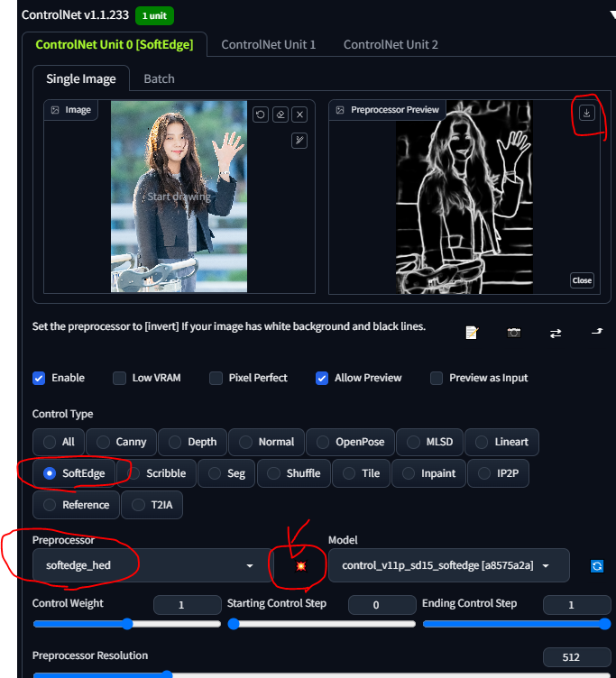Select the All control type
Image resolution: width=616 pixels, height=678 pixels.
(x=59, y=442)
